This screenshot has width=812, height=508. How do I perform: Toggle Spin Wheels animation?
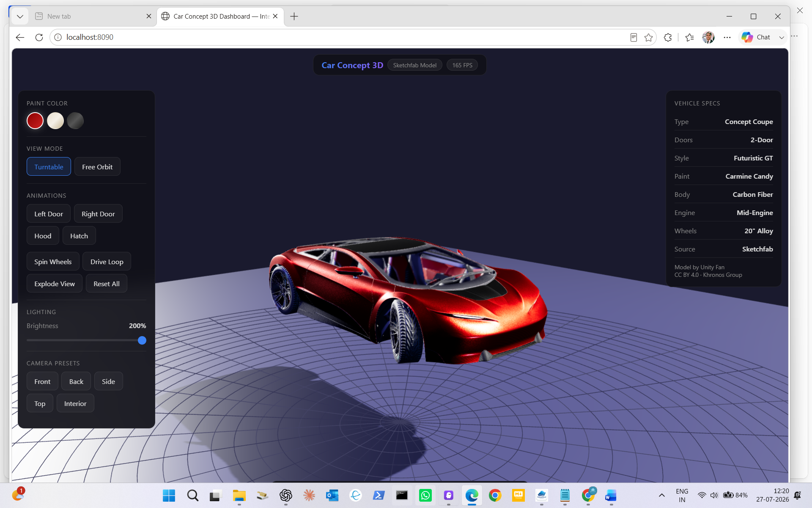[x=53, y=262]
